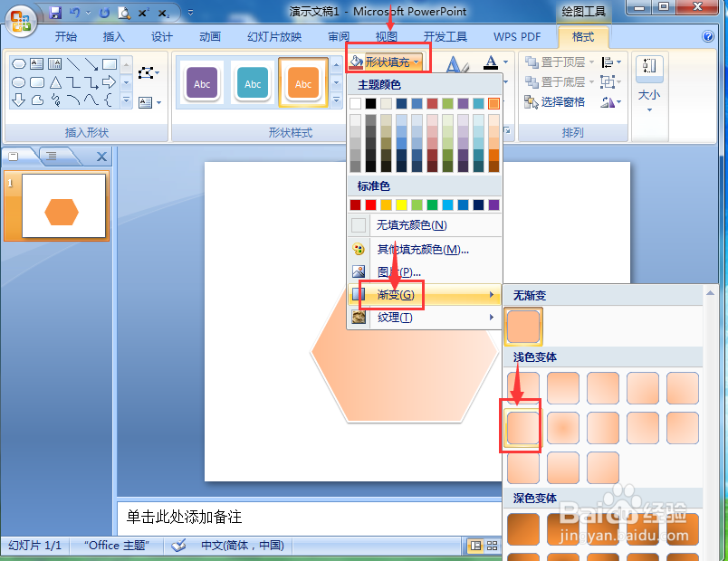Viewport: 728px width, 561px height.
Task: Select the straight line shape
Action: coord(73,64)
